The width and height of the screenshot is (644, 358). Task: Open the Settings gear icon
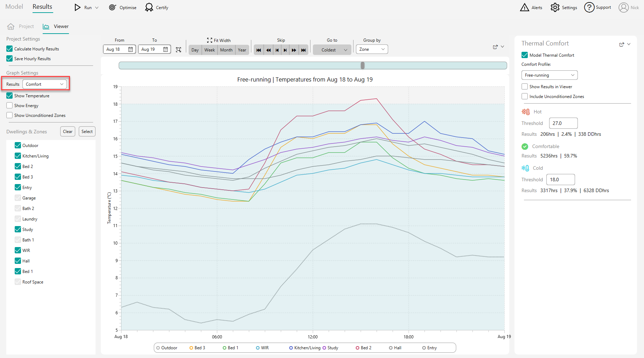coord(555,7)
